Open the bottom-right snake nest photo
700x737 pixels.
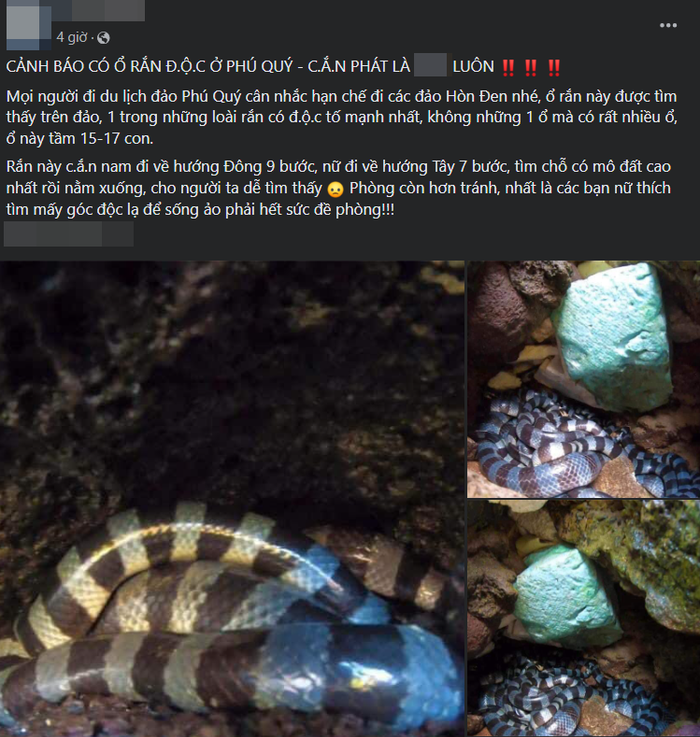(583, 619)
